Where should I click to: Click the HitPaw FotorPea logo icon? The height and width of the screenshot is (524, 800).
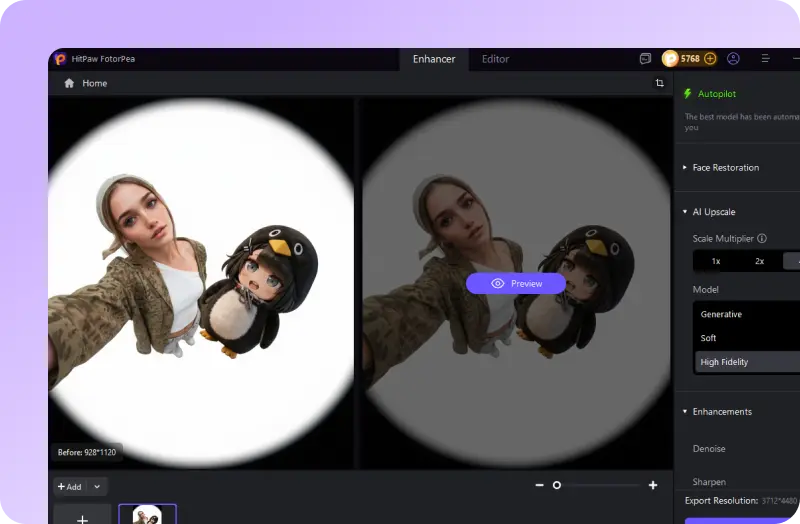point(60,59)
